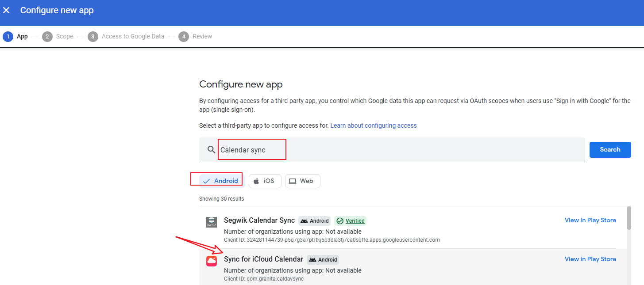The image size is (644, 285).
Task: Click the Segwik Calendar Sync app icon
Action: 212,222
